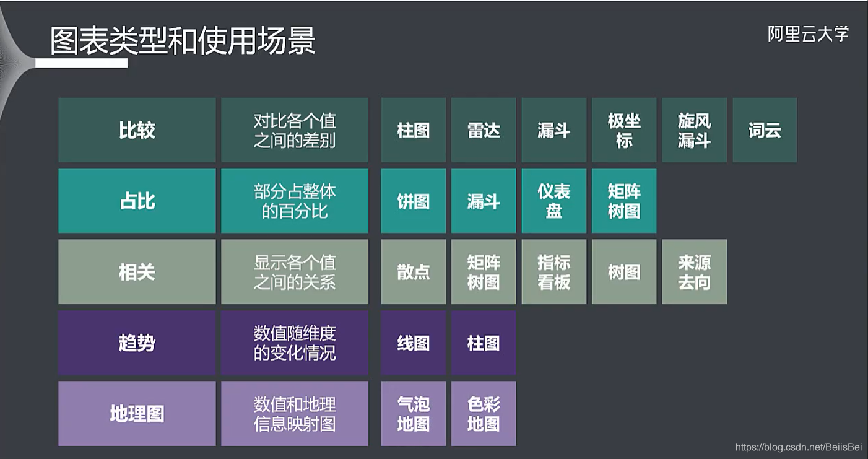Open the 饼图 chart tile
This screenshot has width=868, height=459.
[x=413, y=201]
